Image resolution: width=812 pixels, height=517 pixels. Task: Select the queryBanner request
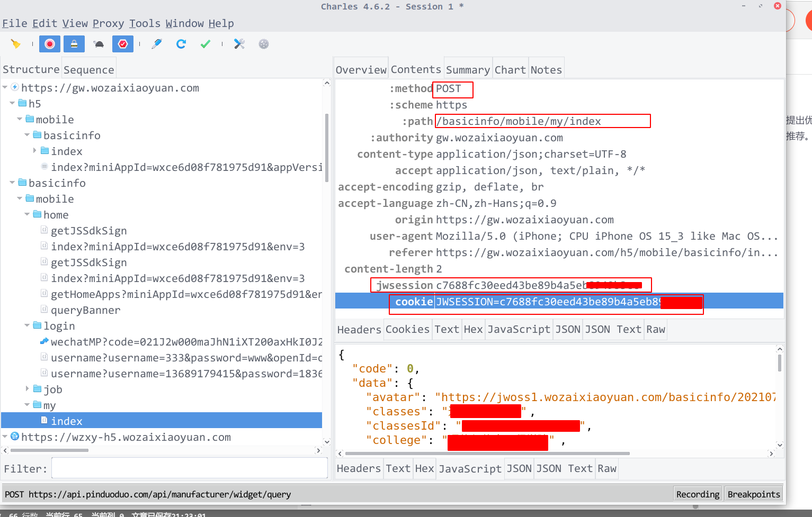point(85,310)
